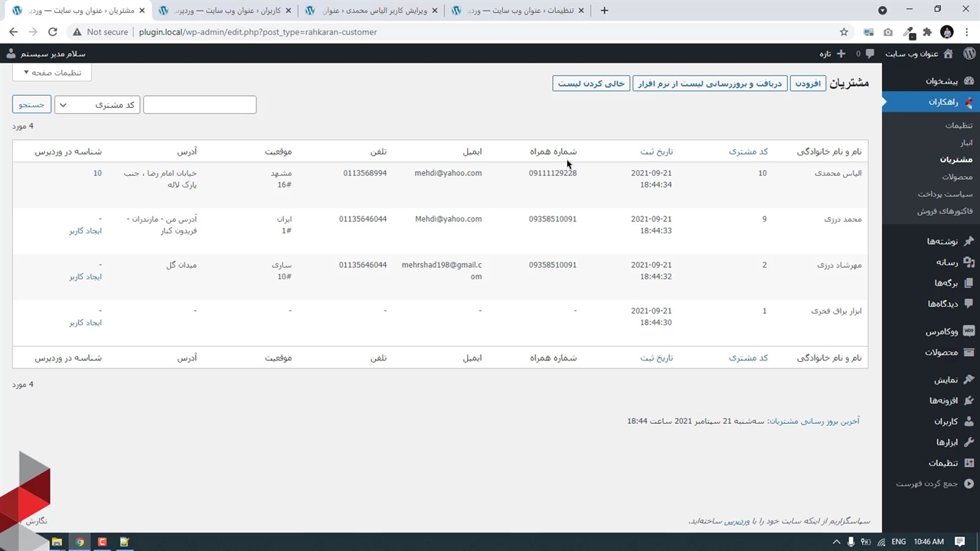Open the new tab plus button
Viewport: 980px width, 551px height.
tap(604, 11)
